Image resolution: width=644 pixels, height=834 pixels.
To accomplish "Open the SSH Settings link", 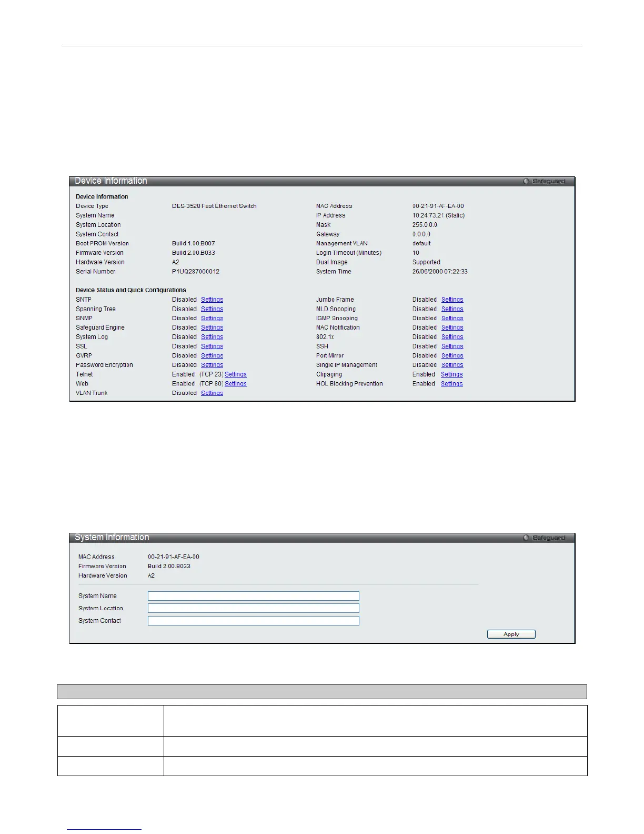I will tap(452, 346).
